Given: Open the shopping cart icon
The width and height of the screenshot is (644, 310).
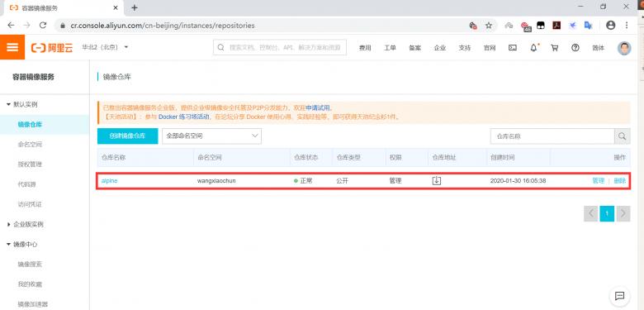Looking at the screenshot, I should (x=555, y=48).
